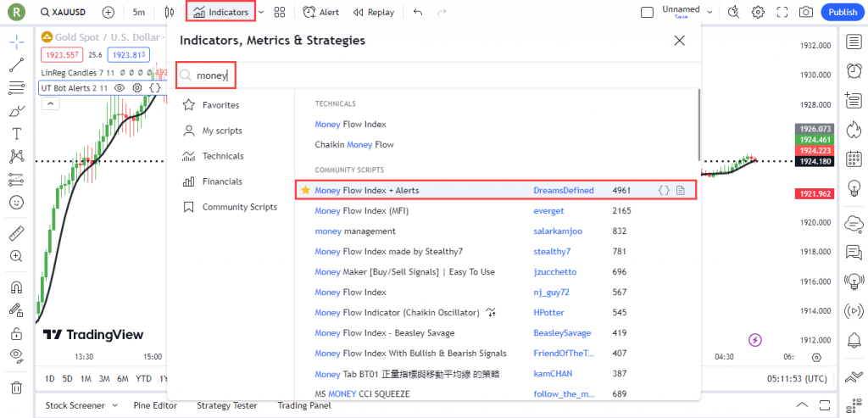Toggle magnet mode for drawings
Viewport: 868px width, 418px height.
click(x=17, y=287)
